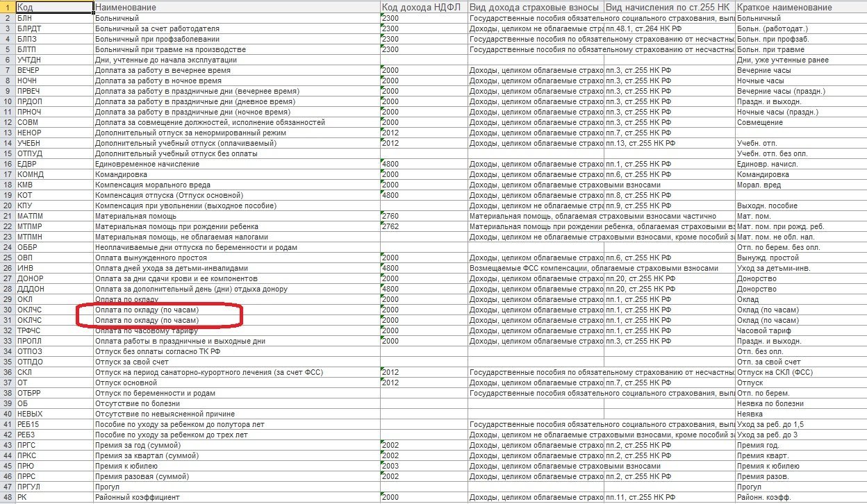Select the "Премия за квартал (суммой)" cell
The width and height of the screenshot is (867, 504).
tap(236, 455)
